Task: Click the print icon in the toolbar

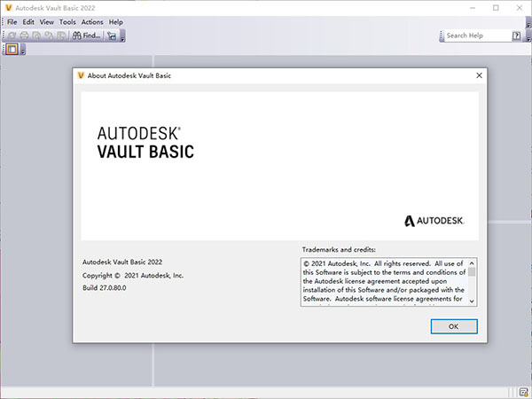Action: click(24, 35)
